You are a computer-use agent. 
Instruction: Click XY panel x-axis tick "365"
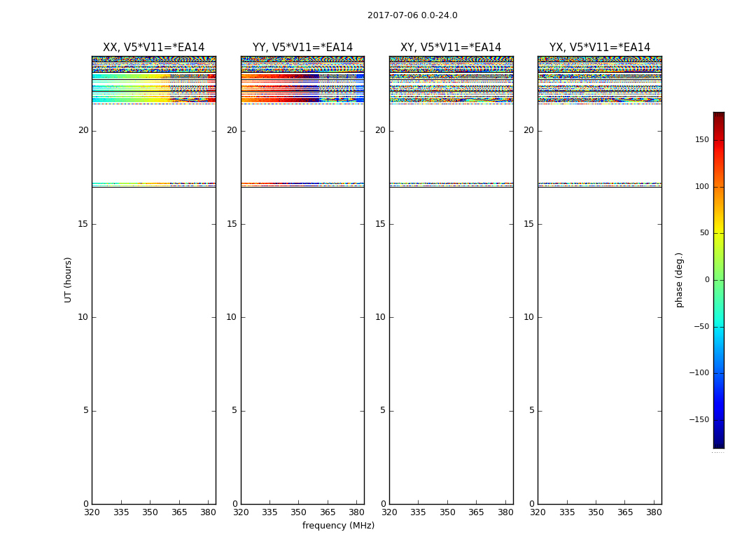476,512
